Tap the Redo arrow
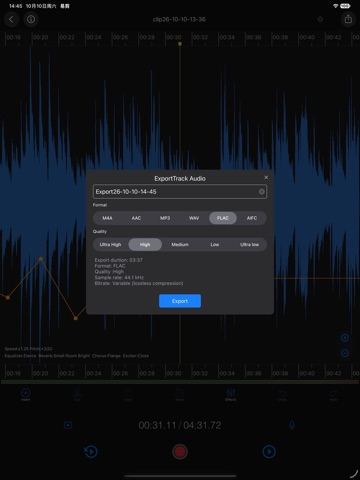Screen dimensions: 360x480 tap(334, 394)
